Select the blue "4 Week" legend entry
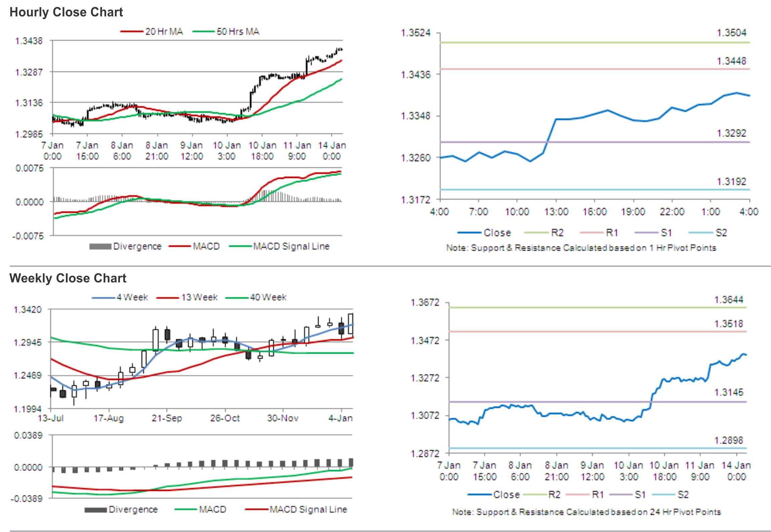 (x=120, y=297)
